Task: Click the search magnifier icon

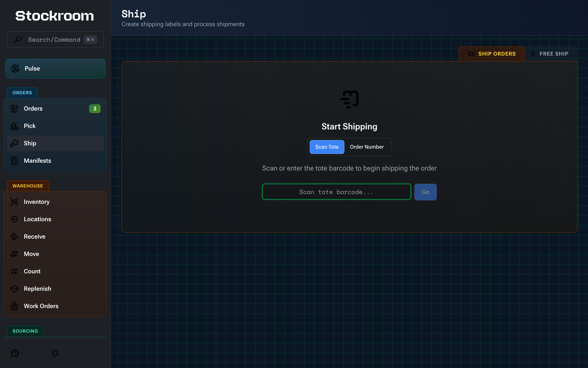Action: 18,39
